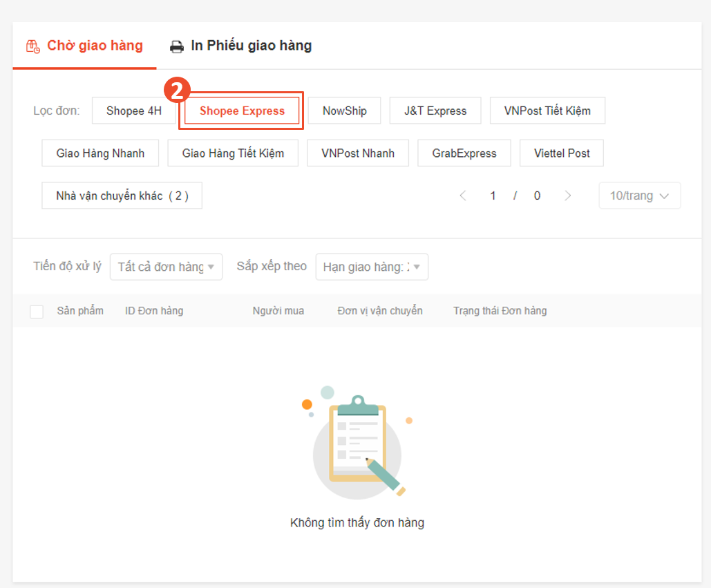Filter orders by Viettel Post
The height and width of the screenshot is (588, 711).
click(562, 153)
